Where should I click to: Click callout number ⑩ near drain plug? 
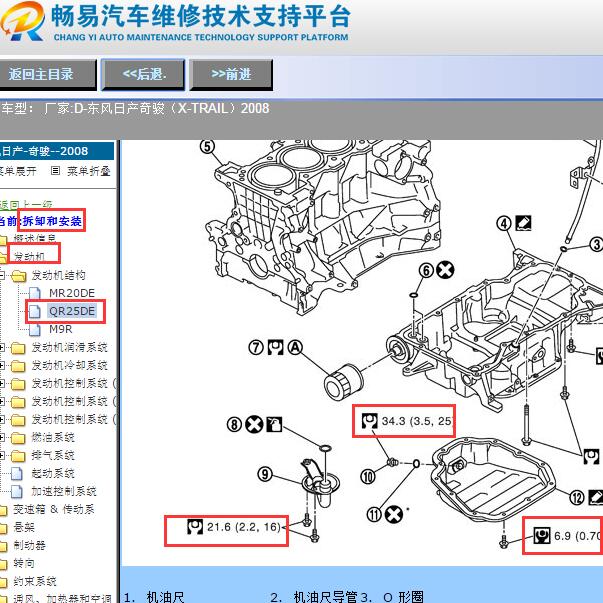pos(368,476)
